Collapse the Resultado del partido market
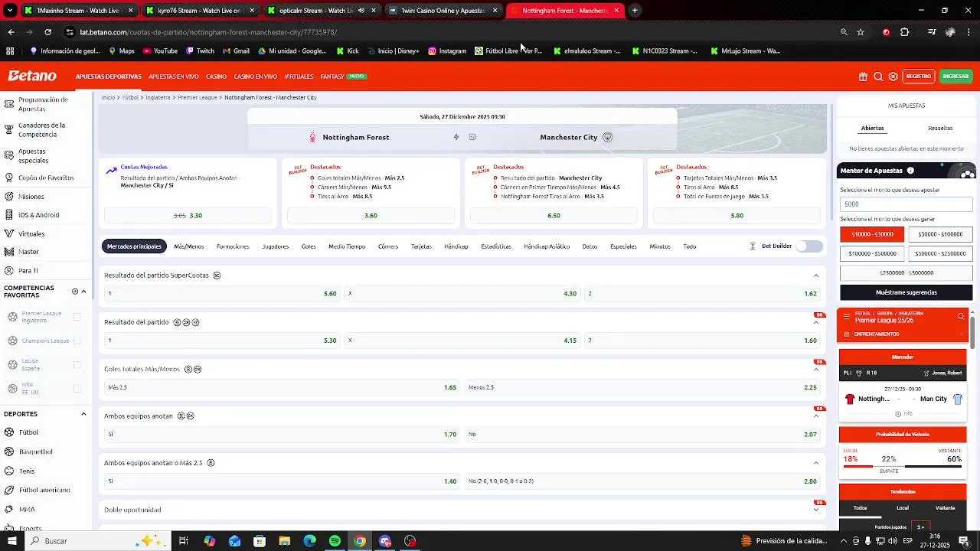Image resolution: width=980 pixels, height=551 pixels. (x=816, y=323)
